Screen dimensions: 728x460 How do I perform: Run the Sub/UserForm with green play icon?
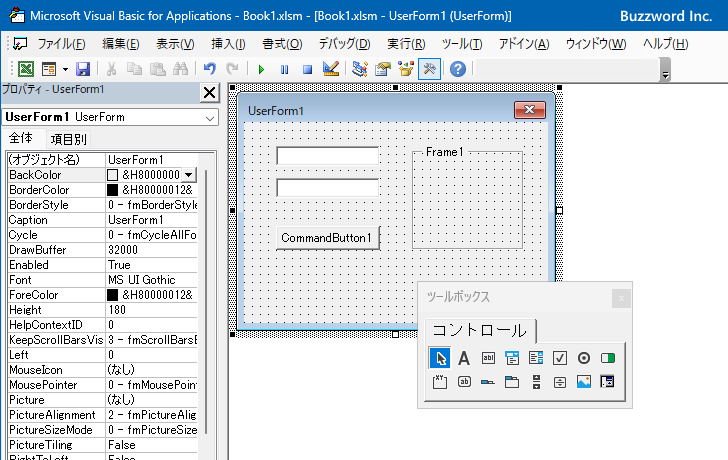point(261,70)
